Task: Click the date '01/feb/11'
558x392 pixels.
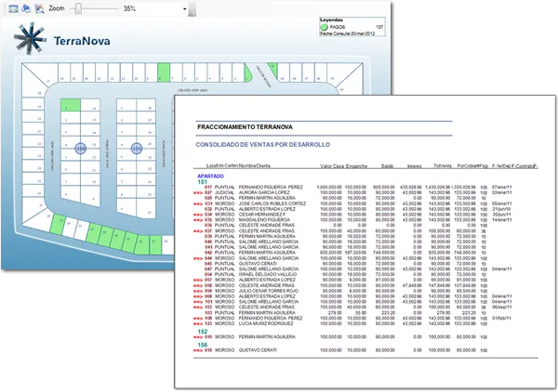Action: (x=502, y=318)
